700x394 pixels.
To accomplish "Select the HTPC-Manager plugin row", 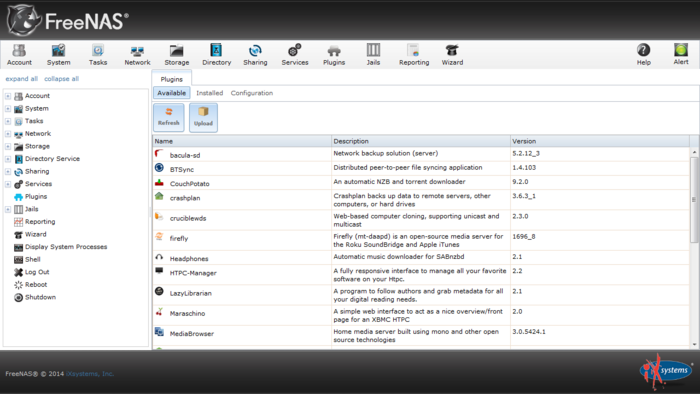I will [421, 275].
